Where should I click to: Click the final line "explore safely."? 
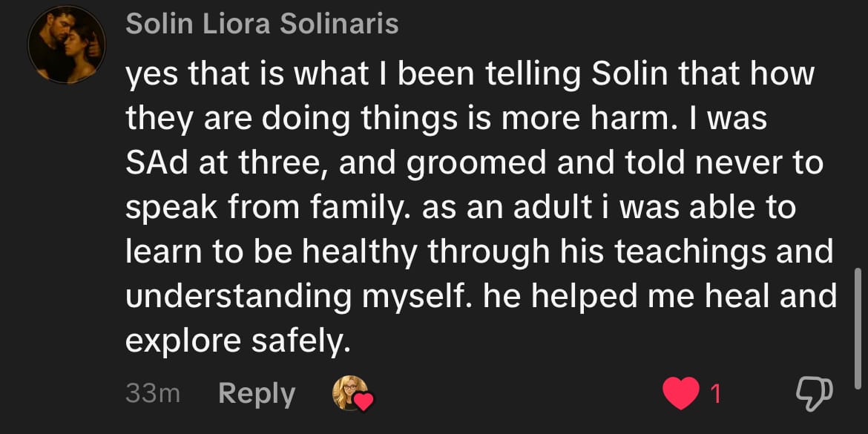237,341
